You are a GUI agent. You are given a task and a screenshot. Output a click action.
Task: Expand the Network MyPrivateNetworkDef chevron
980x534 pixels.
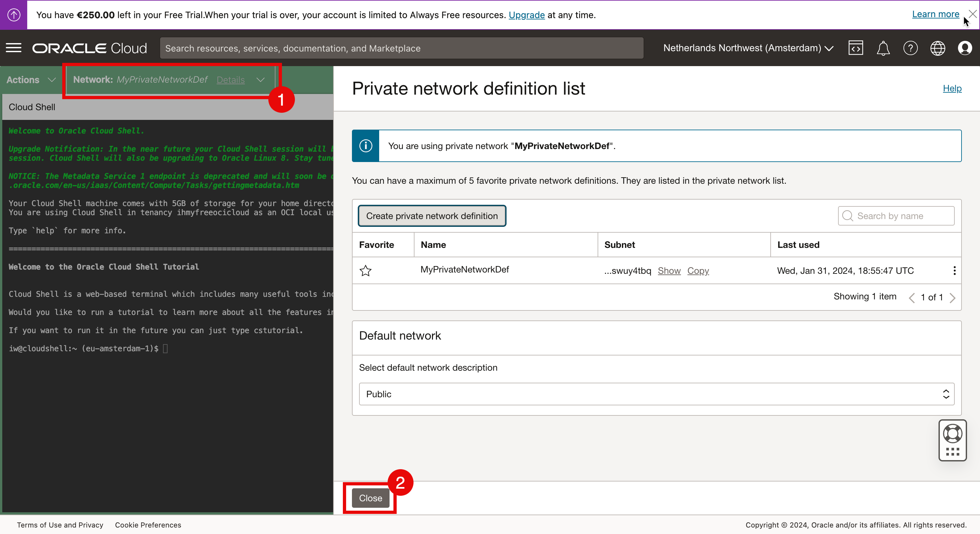click(x=260, y=79)
